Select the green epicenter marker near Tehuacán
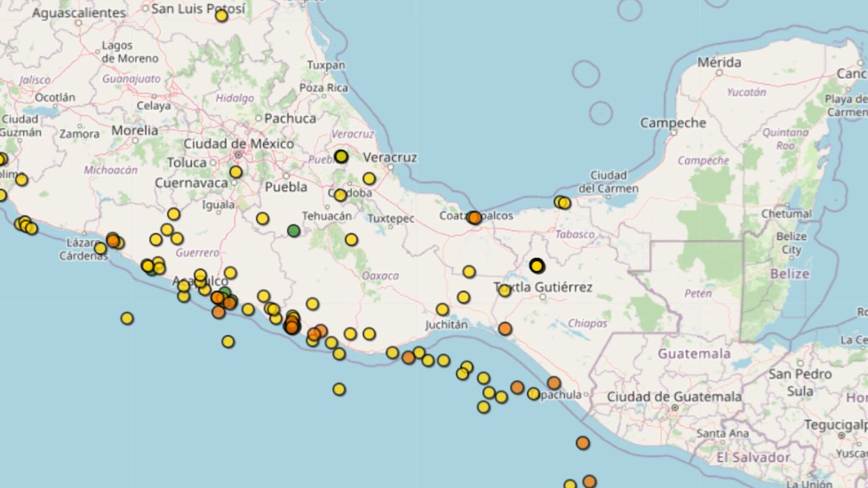This screenshot has width=868, height=488. tap(292, 231)
